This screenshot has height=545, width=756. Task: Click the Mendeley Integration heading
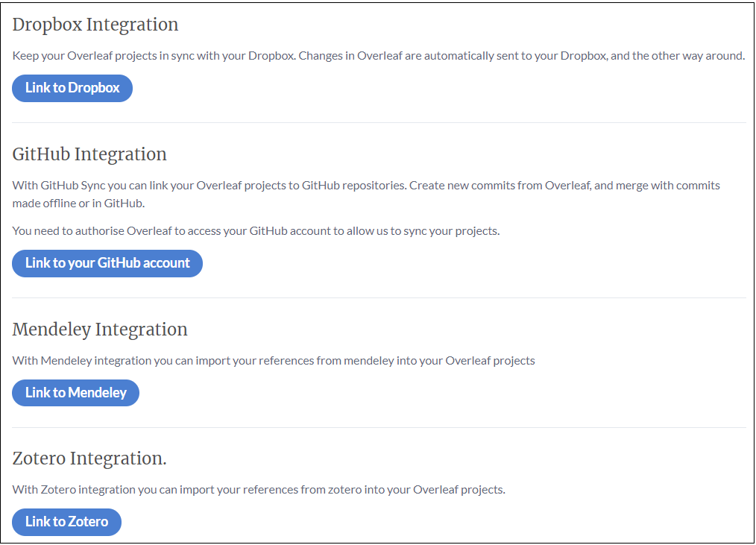(100, 330)
